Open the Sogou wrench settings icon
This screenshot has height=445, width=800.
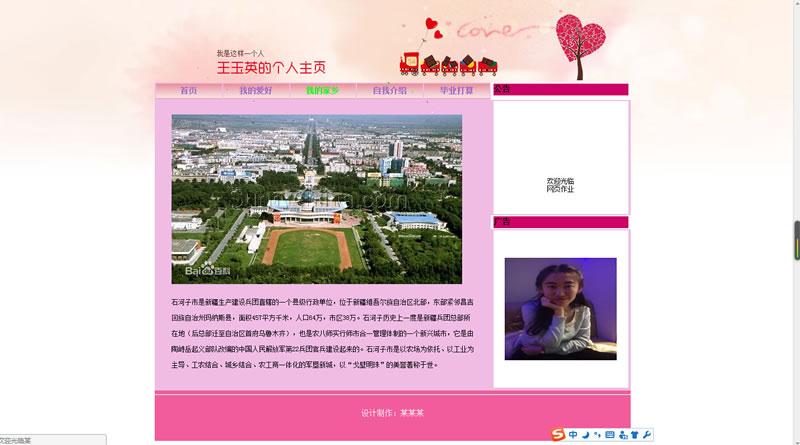[646, 434]
